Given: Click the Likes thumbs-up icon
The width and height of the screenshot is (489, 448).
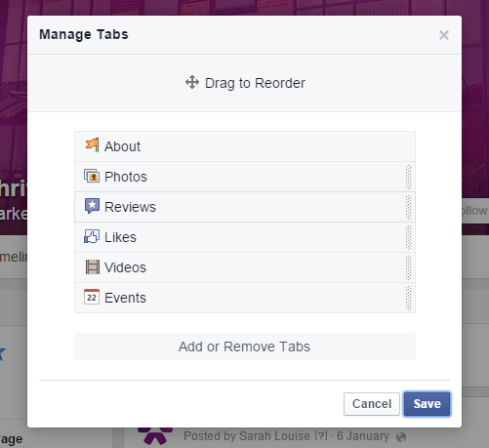Looking at the screenshot, I should click(92, 236).
